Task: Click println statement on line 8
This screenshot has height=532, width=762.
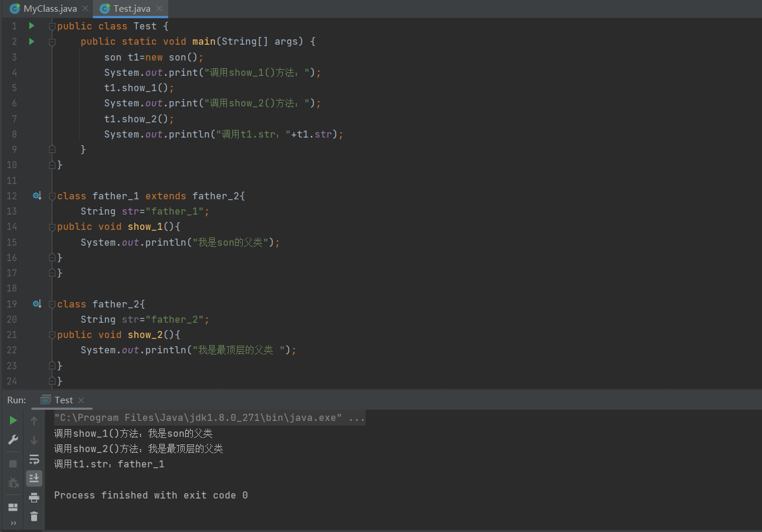Action: (223, 134)
